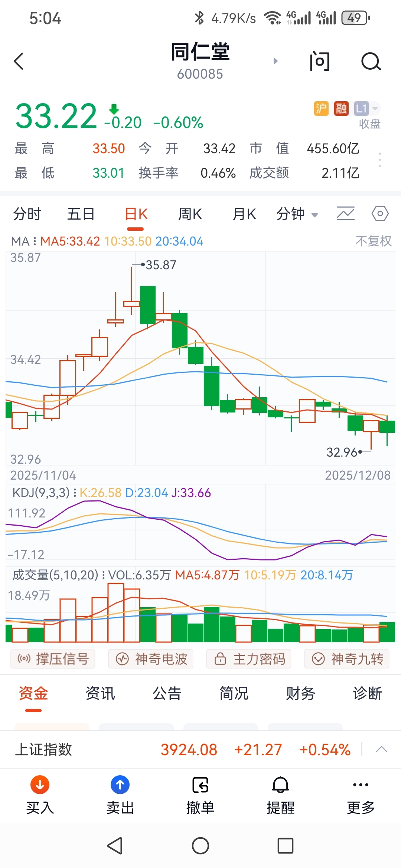Tap the 不复权 adjustment button
The height and width of the screenshot is (868, 401).
[373, 241]
